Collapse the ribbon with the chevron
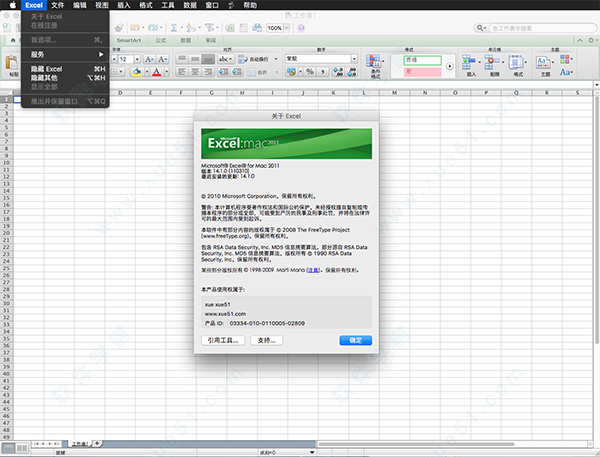 580,40
